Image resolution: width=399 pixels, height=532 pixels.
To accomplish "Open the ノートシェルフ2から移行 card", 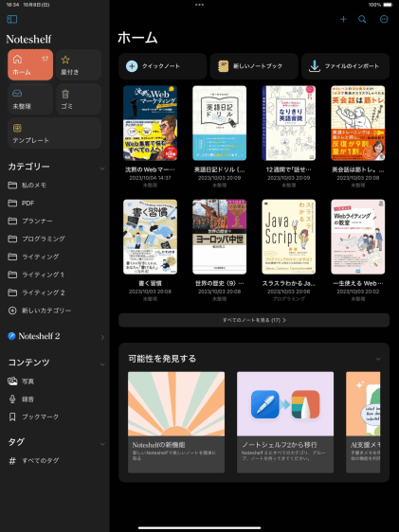I will [x=285, y=422].
